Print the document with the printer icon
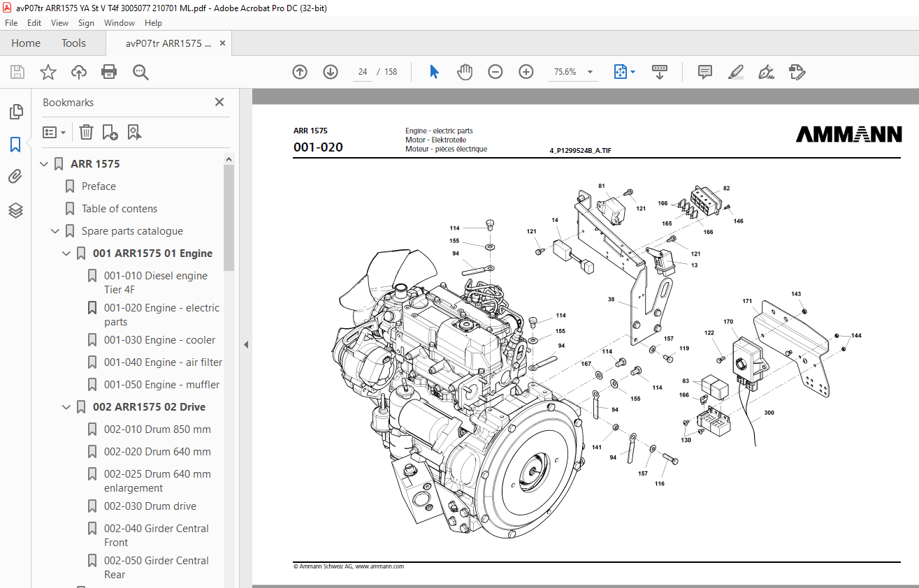 click(109, 72)
